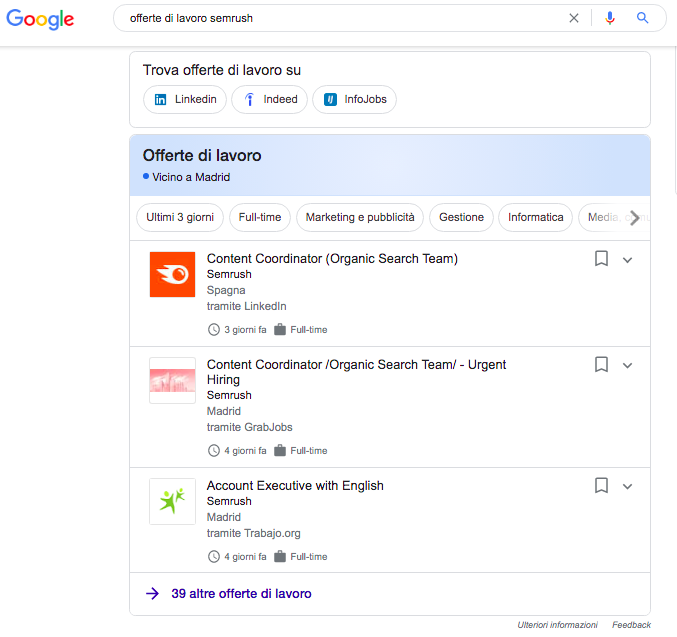This screenshot has width=677, height=637.
Task: Open 'Ulteriori informazioni' link
Action: 557,625
